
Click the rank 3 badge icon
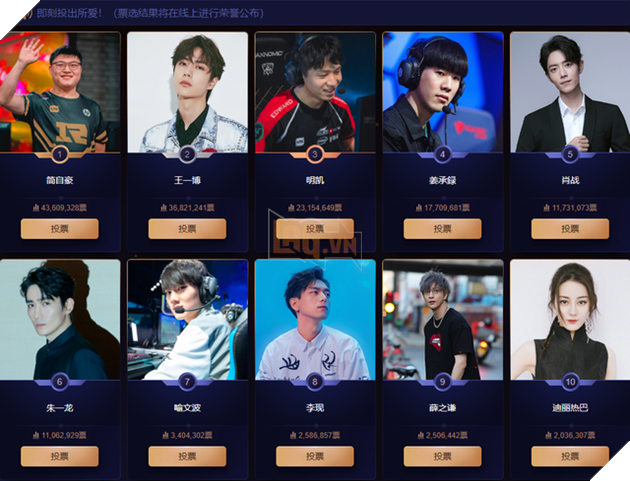tap(315, 154)
